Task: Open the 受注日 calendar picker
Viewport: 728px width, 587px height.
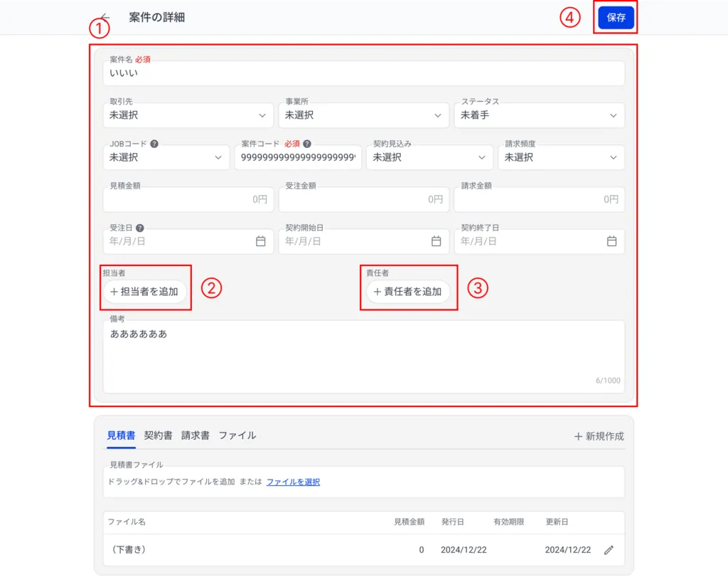Action: coord(261,241)
